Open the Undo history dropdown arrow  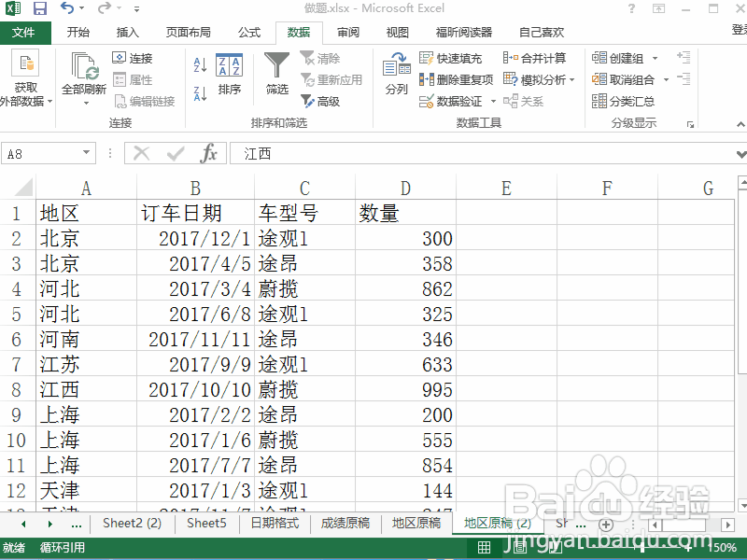(82, 8)
